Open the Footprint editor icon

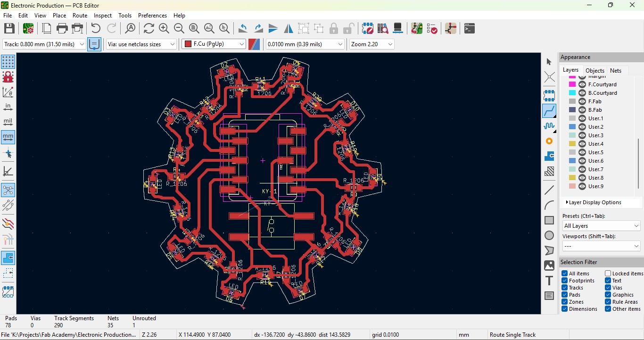coord(368,29)
